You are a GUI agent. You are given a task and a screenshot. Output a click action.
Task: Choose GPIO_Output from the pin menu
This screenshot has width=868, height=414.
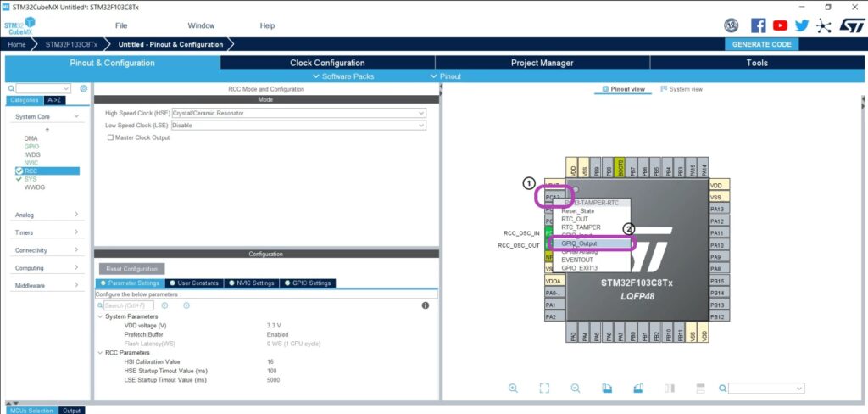[579, 243]
